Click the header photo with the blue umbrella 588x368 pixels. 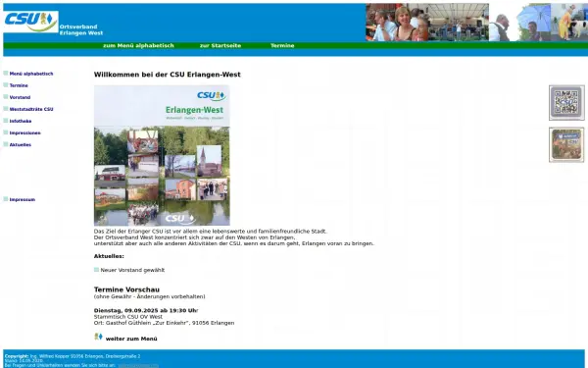(519, 23)
